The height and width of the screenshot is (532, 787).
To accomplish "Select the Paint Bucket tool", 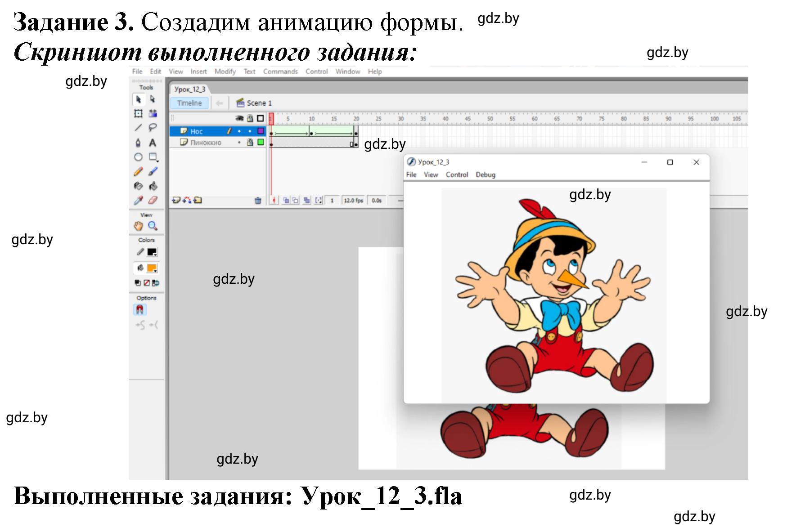I will [153, 186].
